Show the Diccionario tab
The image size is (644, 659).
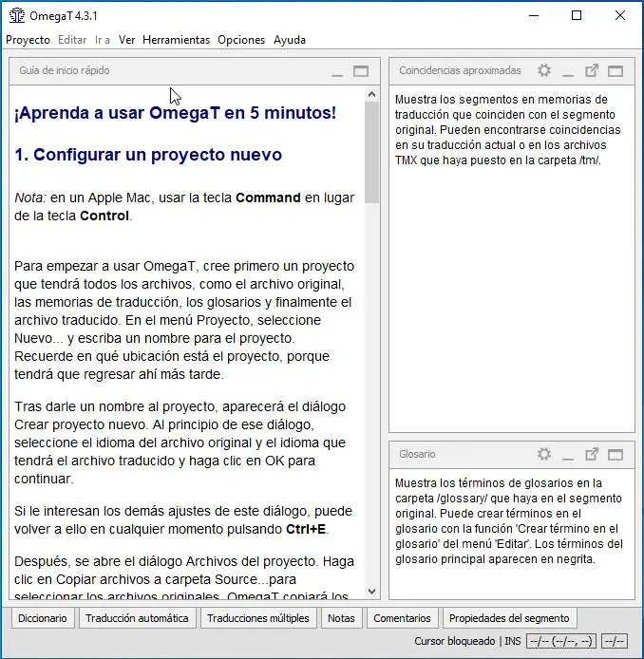(43, 618)
